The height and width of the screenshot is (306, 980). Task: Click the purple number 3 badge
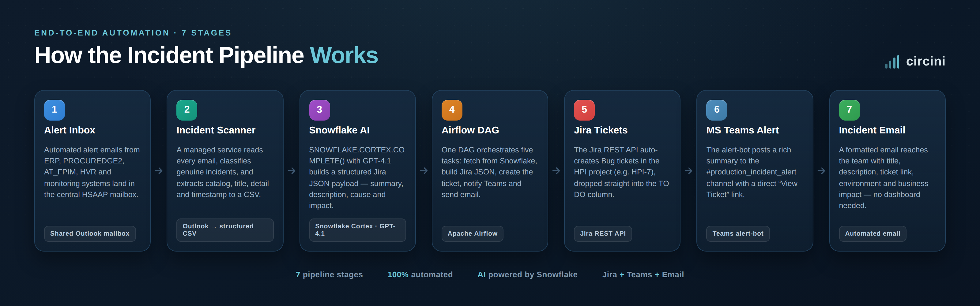click(319, 110)
